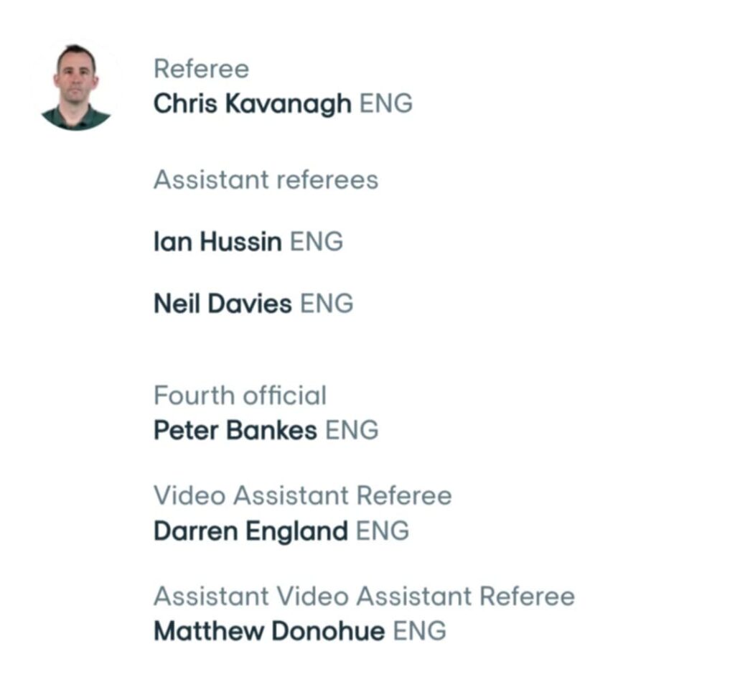Click ENG beside Darren England

(383, 531)
